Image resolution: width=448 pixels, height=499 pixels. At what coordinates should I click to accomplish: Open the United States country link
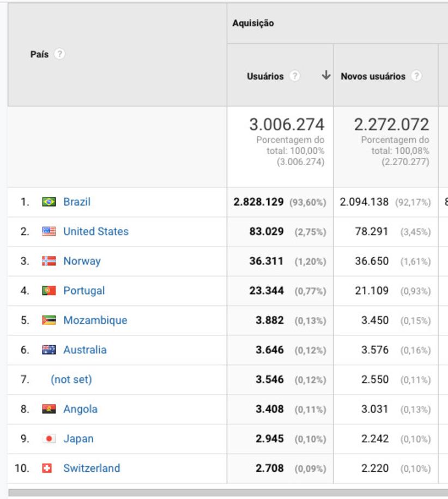click(x=96, y=231)
